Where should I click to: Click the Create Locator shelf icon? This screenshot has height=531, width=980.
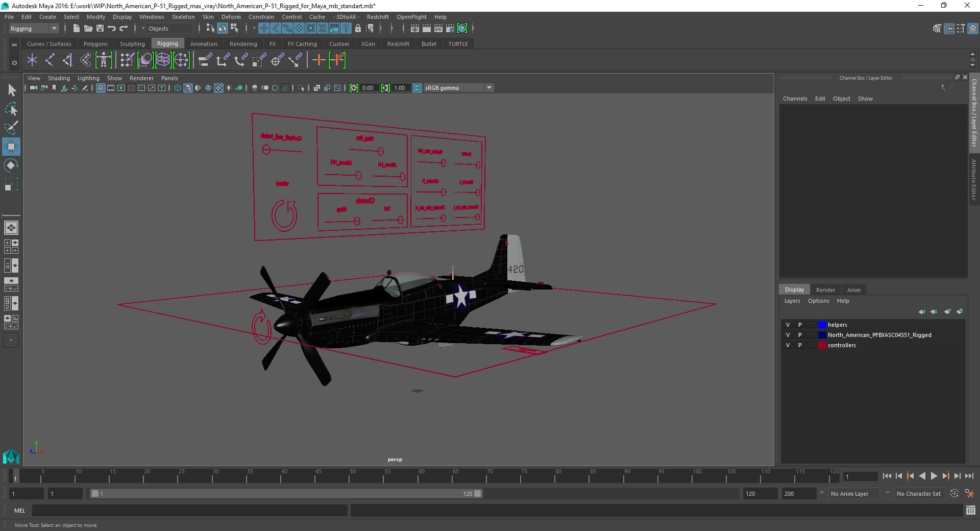tap(32, 60)
